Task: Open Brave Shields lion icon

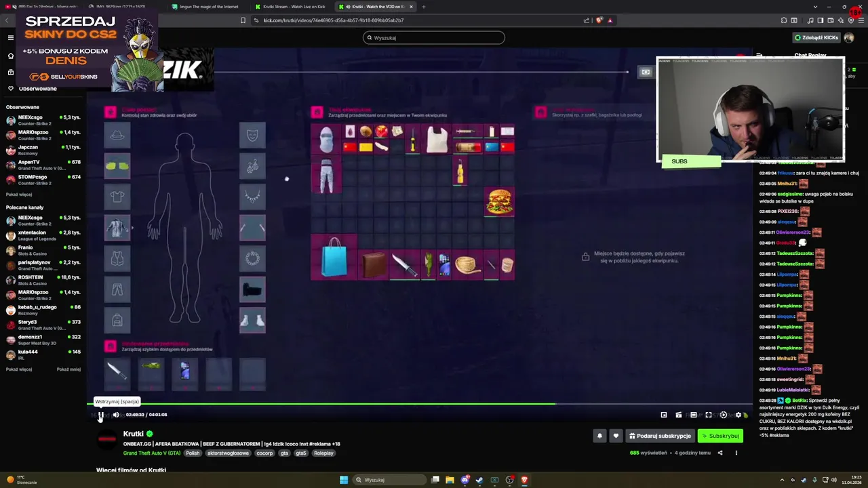Action: [x=599, y=20]
